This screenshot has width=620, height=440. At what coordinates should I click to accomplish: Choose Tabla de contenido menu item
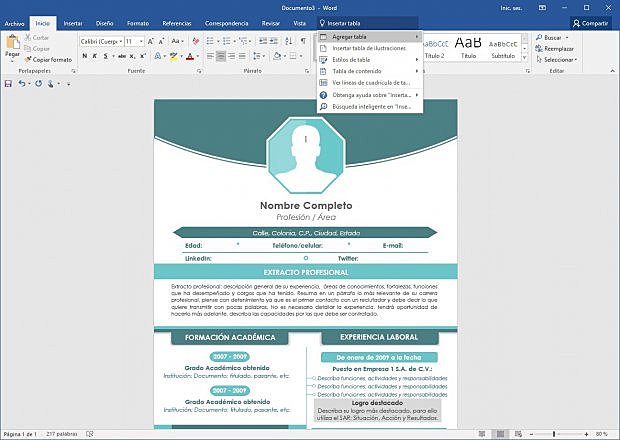pos(370,71)
